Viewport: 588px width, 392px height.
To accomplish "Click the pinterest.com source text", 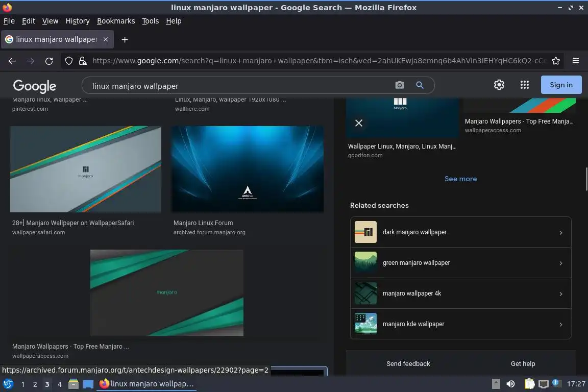I will (x=30, y=109).
